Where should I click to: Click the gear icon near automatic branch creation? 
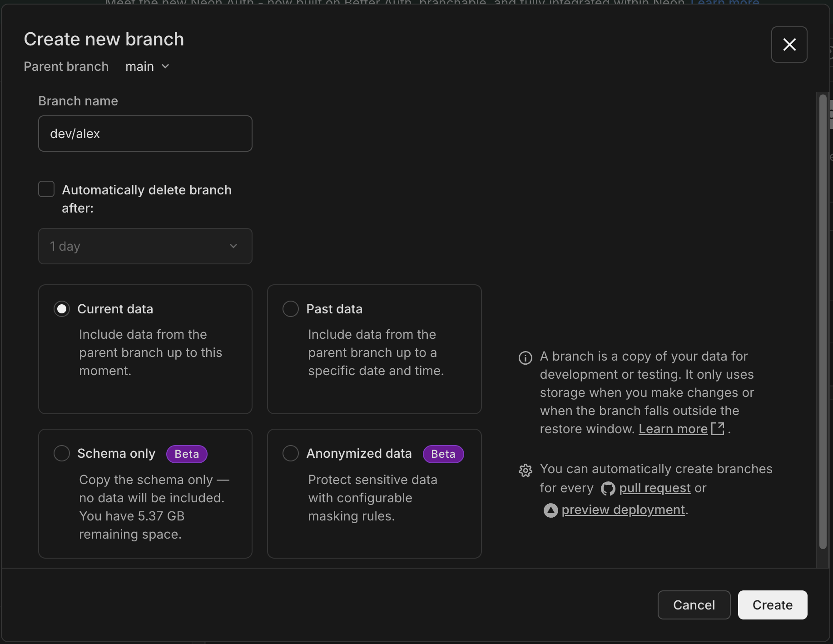coord(526,470)
